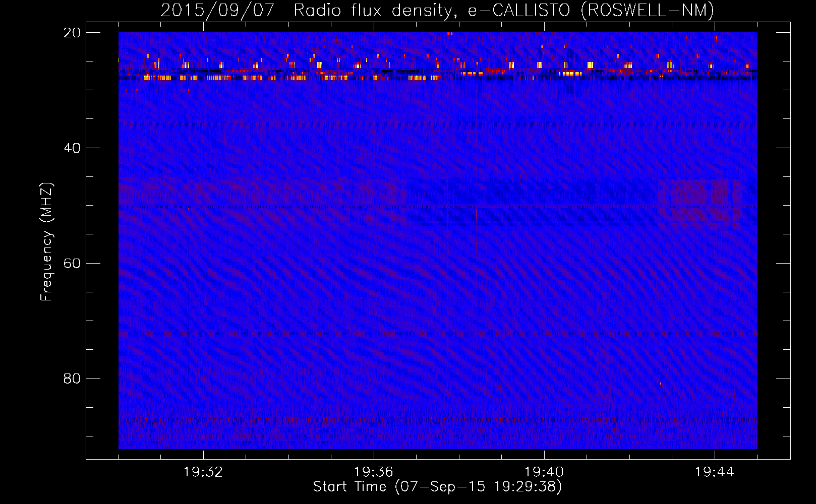The image size is (816, 504).
Task: Click the '80' frequency tick label
Action: click(72, 379)
